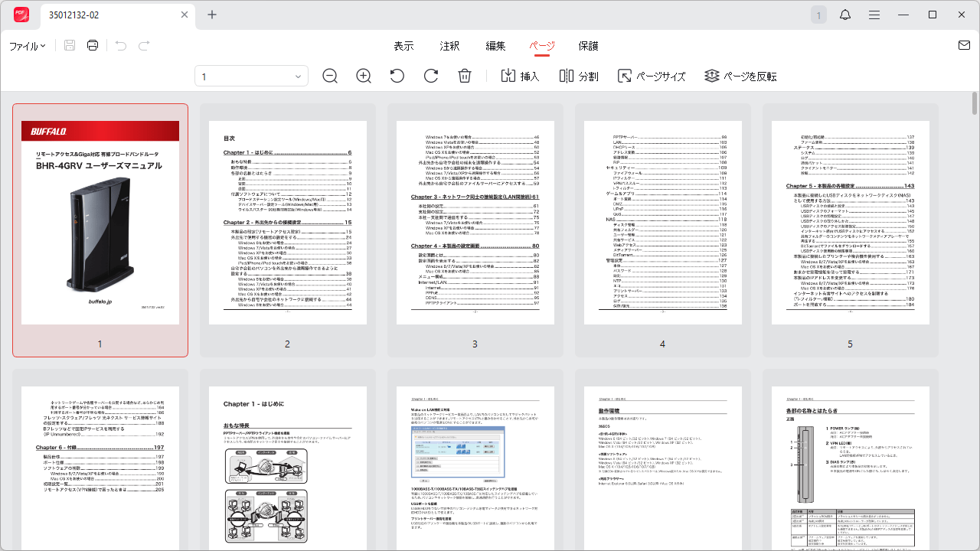
Task: Click the save icon
Action: [x=70, y=46]
